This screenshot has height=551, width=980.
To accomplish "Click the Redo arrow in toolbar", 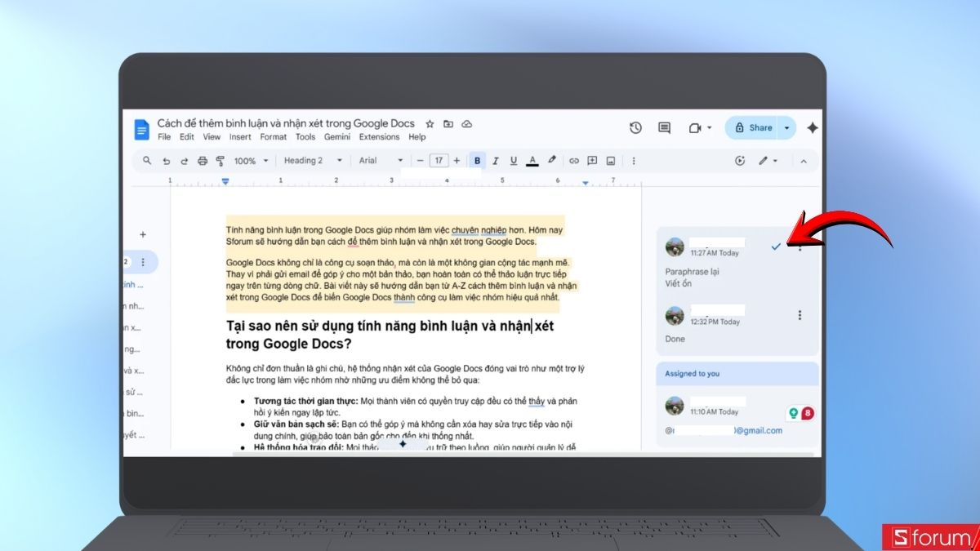I will 185,161.
